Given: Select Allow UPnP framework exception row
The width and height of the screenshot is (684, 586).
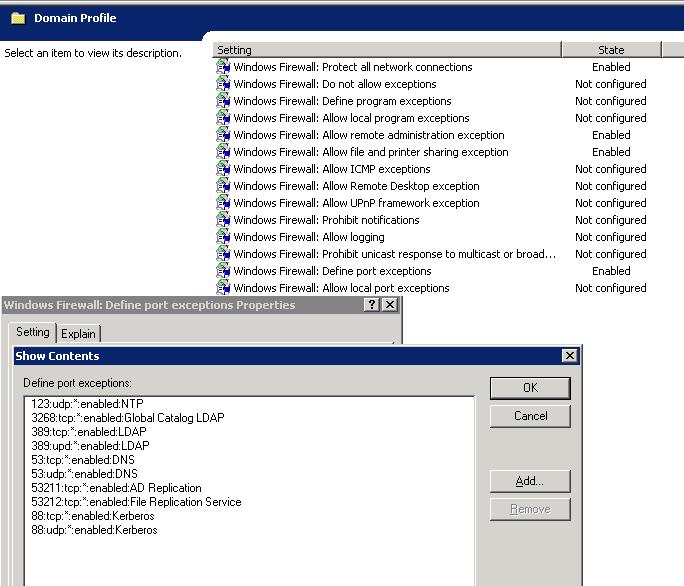Looking at the screenshot, I should [x=356, y=203].
